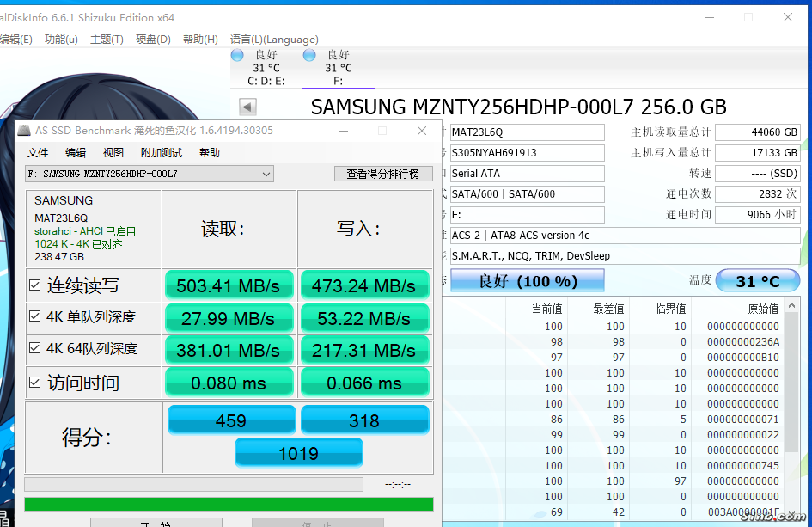812x527 pixels.
Task: Click the 良好 (100 %) health status button
Action: click(x=527, y=281)
